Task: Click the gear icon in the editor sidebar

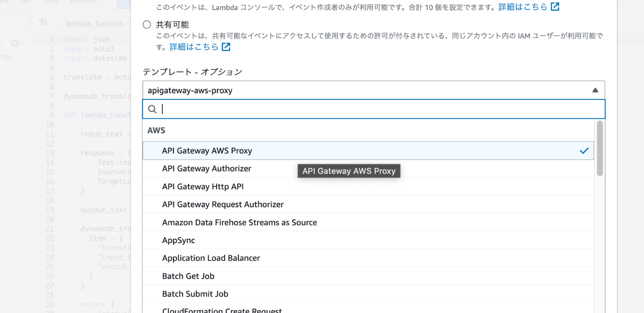Action: 15,43
